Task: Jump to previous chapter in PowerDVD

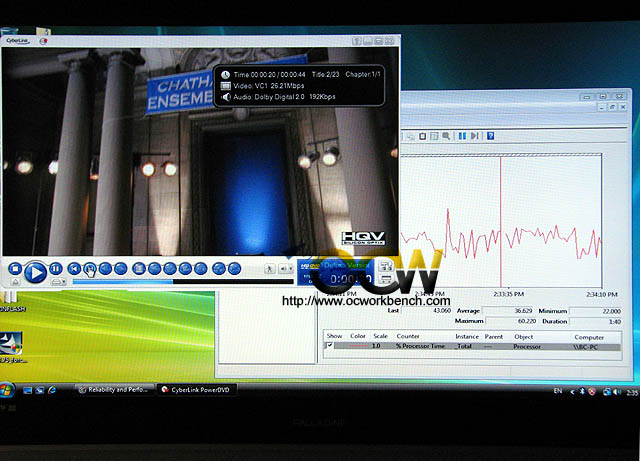Action: [74, 269]
